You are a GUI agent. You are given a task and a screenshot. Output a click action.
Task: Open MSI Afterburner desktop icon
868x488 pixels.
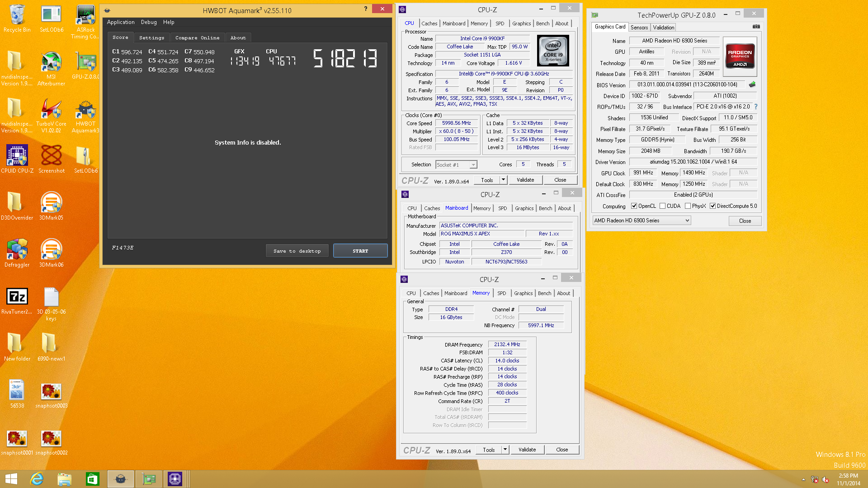pos(51,69)
